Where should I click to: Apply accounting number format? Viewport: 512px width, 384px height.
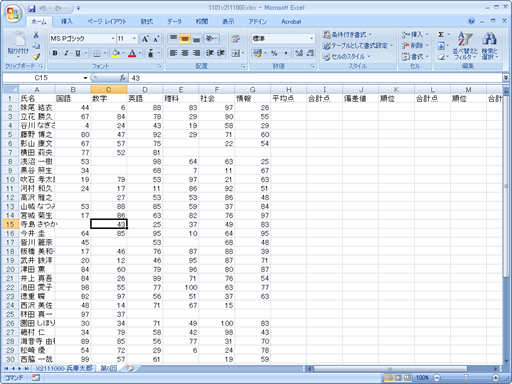point(257,53)
